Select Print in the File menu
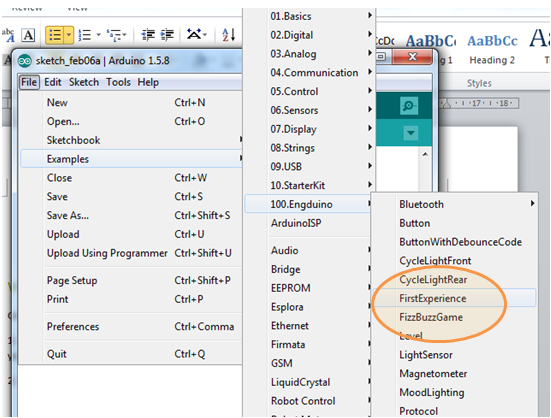The image size is (551, 418). [131, 299]
